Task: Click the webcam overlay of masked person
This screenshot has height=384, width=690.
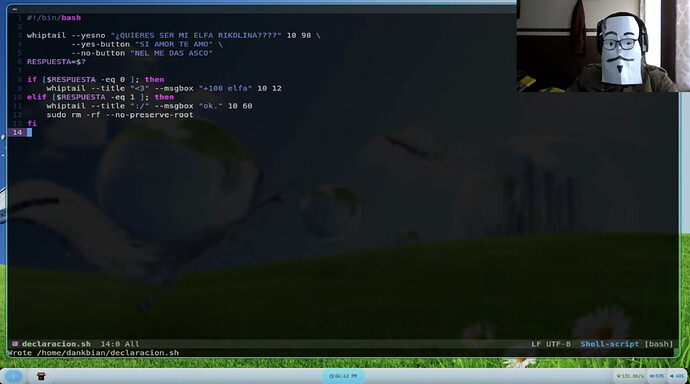Action: (x=603, y=46)
